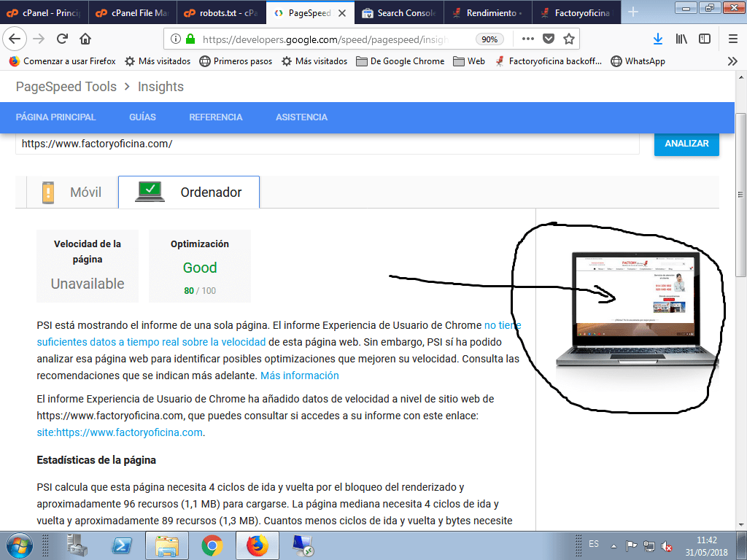Close the PageSpeed tab
The width and height of the screenshot is (747, 560).
(x=342, y=13)
